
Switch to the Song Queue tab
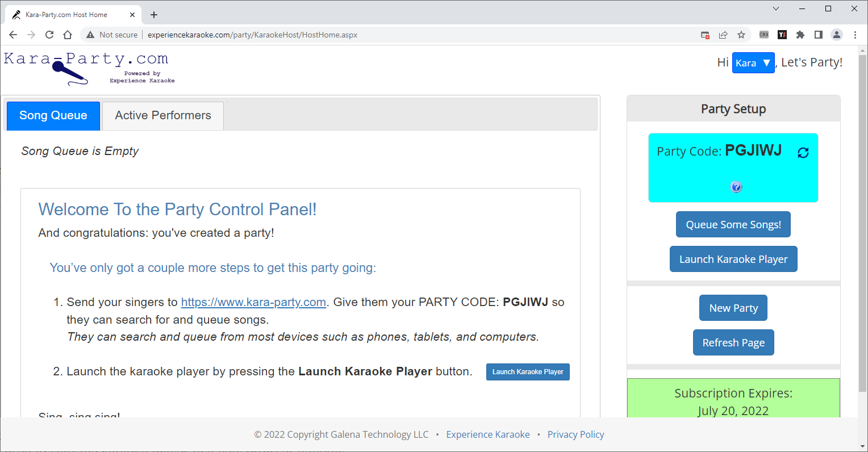coord(53,115)
